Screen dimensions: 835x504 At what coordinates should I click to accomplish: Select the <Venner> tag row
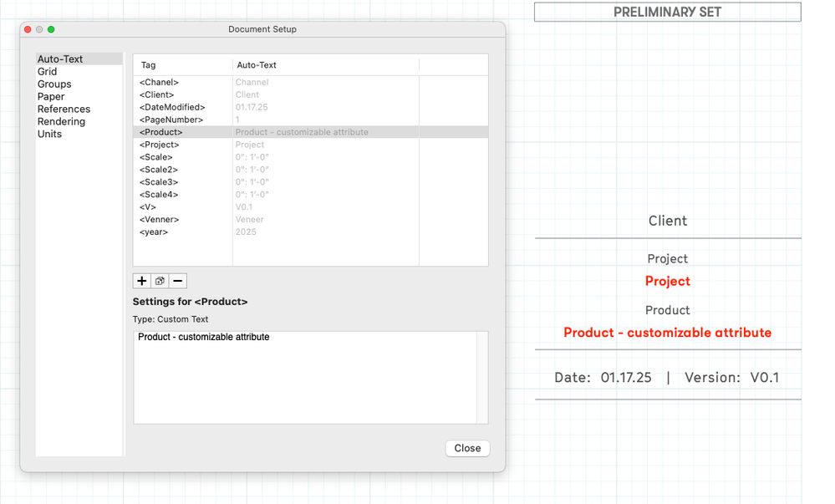point(310,220)
